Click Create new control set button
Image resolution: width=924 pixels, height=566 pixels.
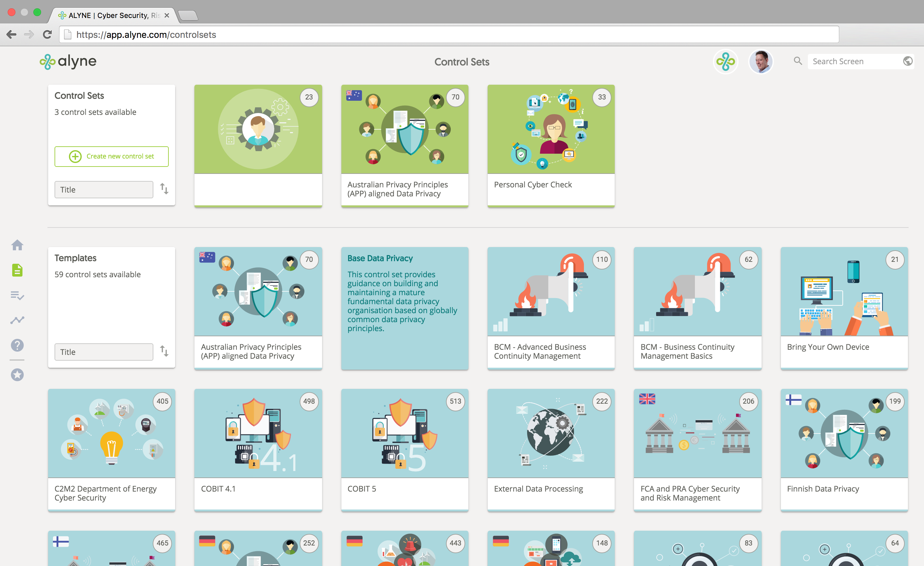pyautogui.click(x=111, y=156)
